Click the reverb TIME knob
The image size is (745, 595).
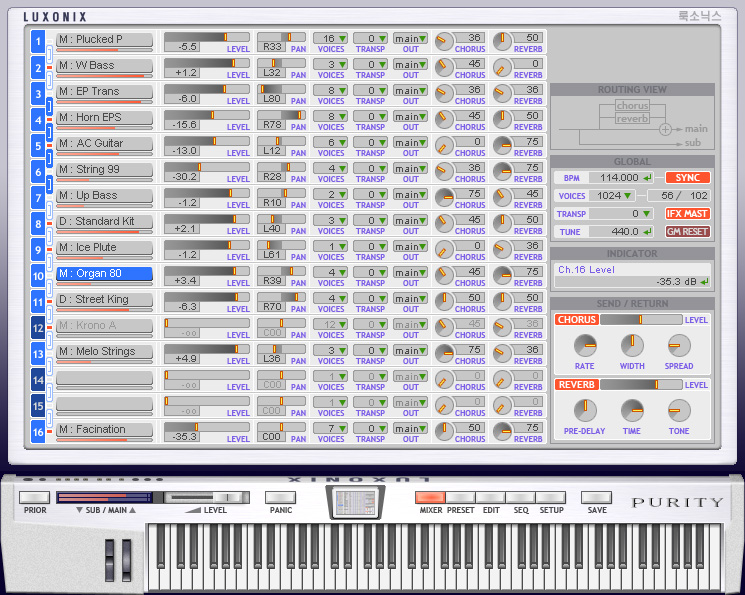pyautogui.click(x=632, y=410)
